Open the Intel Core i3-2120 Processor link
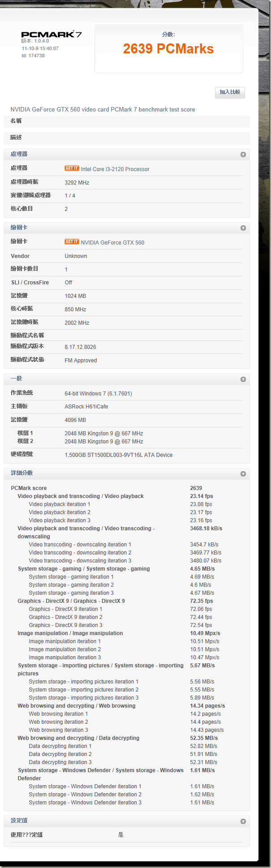Image resolution: width=271 pixels, height=868 pixels. coord(115,169)
